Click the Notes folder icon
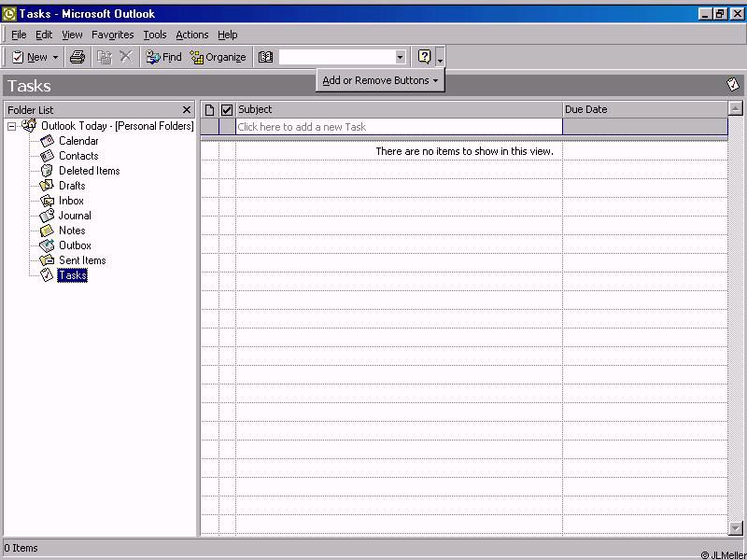 click(x=47, y=231)
